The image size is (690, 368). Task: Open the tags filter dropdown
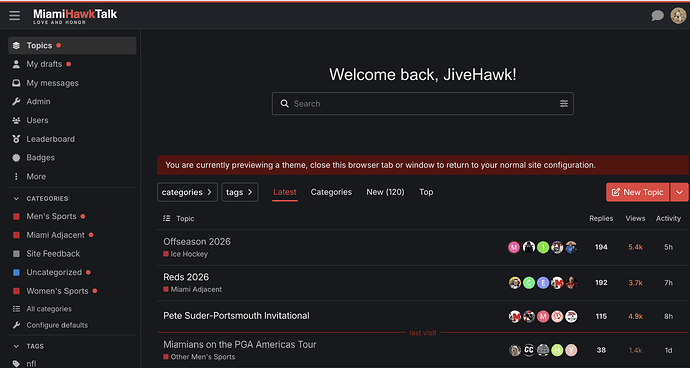(240, 192)
